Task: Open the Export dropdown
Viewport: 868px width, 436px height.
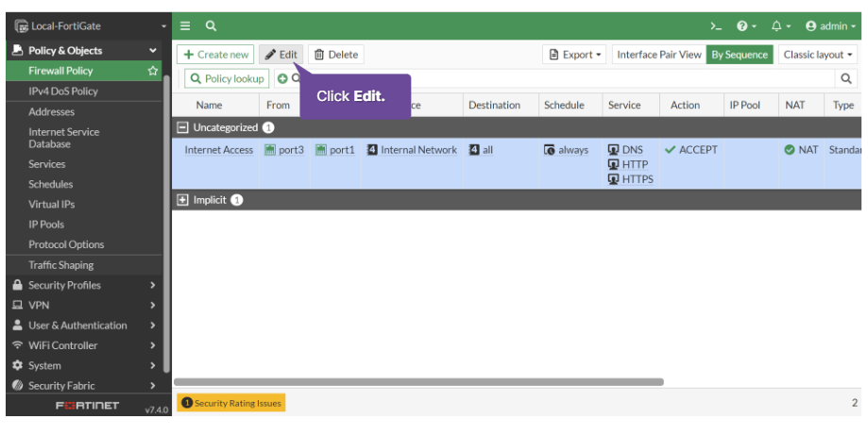Action: pyautogui.click(x=574, y=54)
